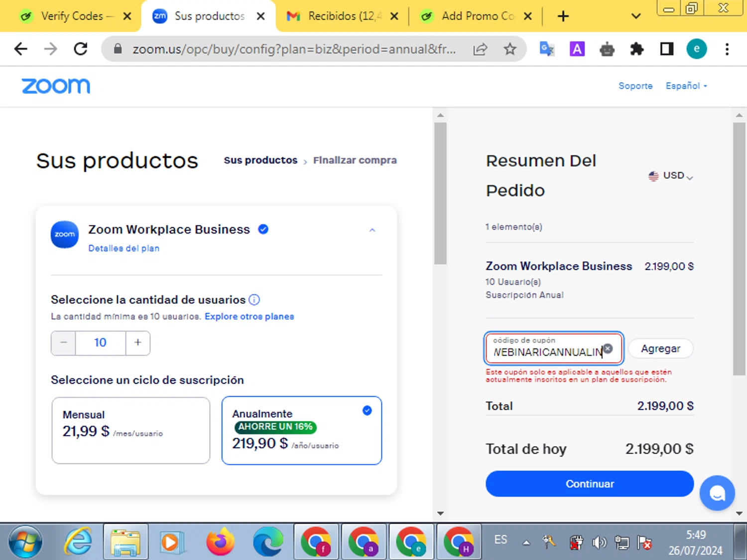The image size is (747, 560).
Task: Click the Sus productos breadcrumb
Action: point(260,160)
